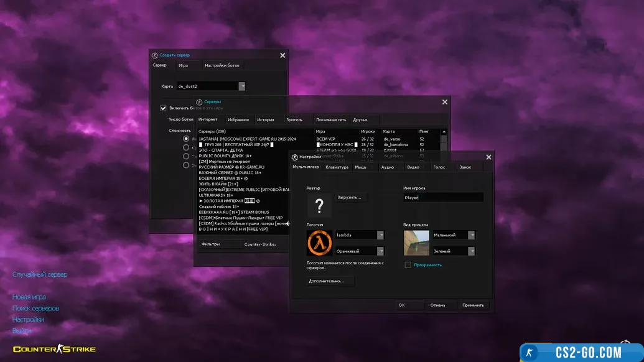This screenshot has height=362, width=644.
Task: Click the question-mark avatar image
Action: 319,205
